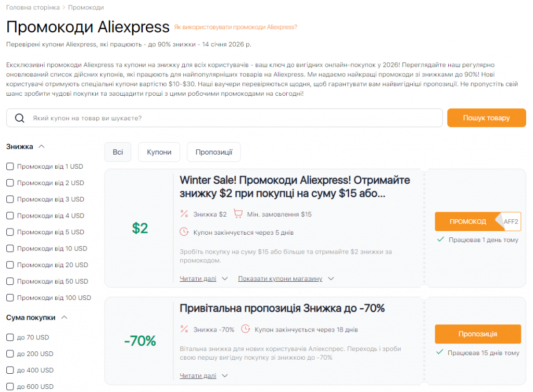Check the до 70 USD purchase filter
The image size is (533, 392).
(9, 337)
